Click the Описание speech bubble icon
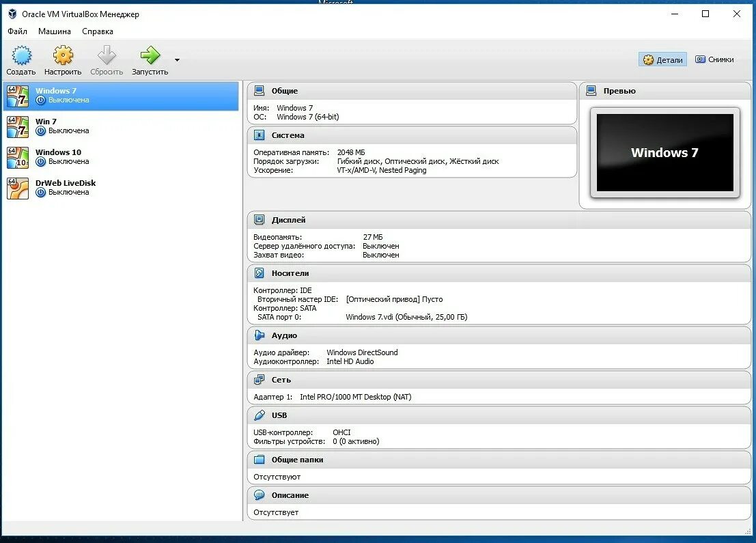The height and width of the screenshot is (543, 756). pos(260,495)
